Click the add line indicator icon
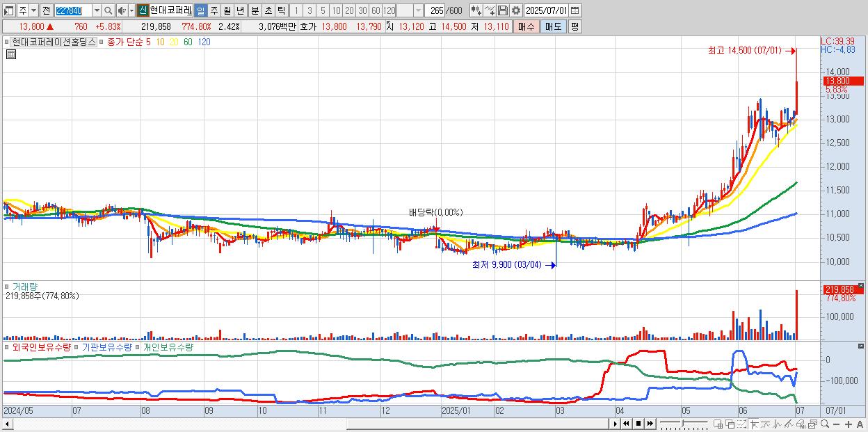Viewport: 868px width, 432px height. point(490,10)
